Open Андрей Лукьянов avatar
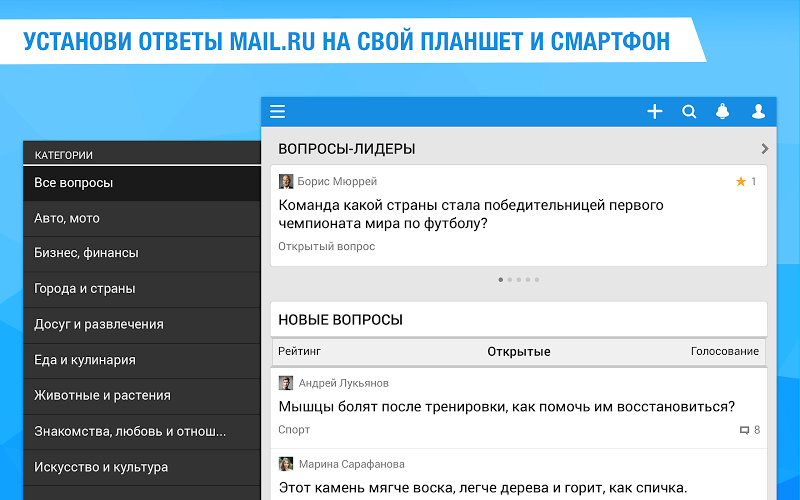 point(286,383)
